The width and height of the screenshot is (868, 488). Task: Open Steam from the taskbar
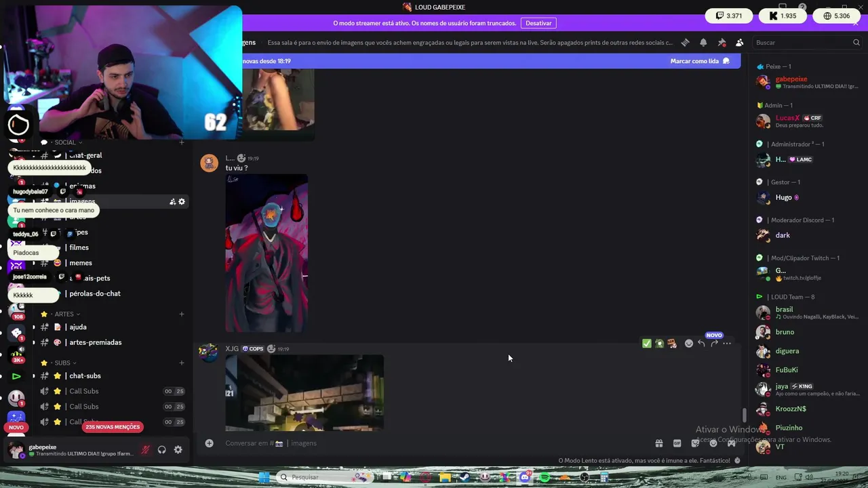pos(465,477)
